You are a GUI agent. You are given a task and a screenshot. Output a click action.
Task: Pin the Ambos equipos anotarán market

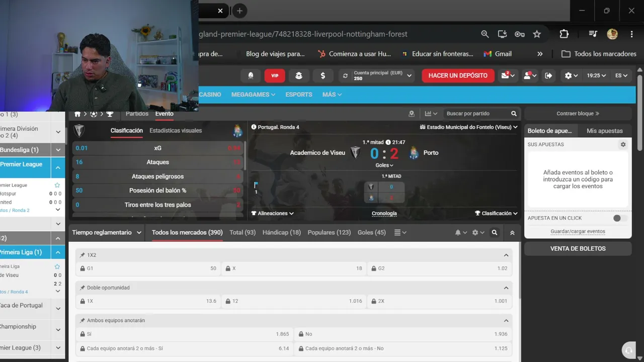(x=83, y=320)
